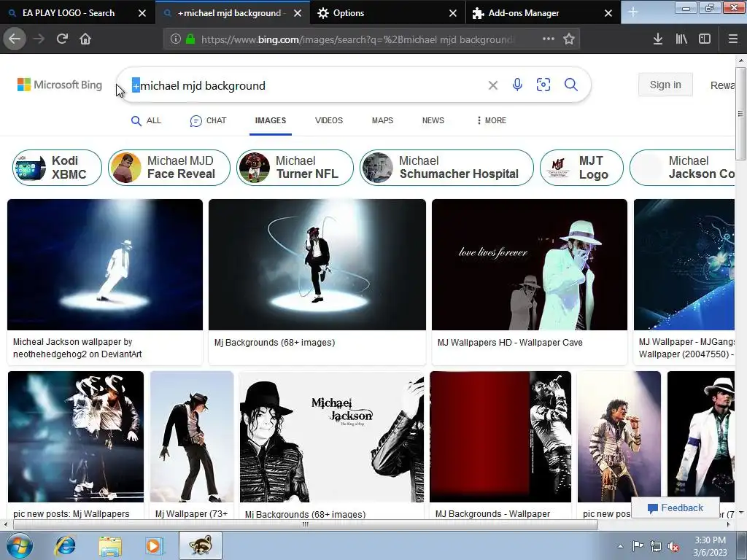Click the Sign in button
Screen dimensions: 747x560
coord(665,85)
